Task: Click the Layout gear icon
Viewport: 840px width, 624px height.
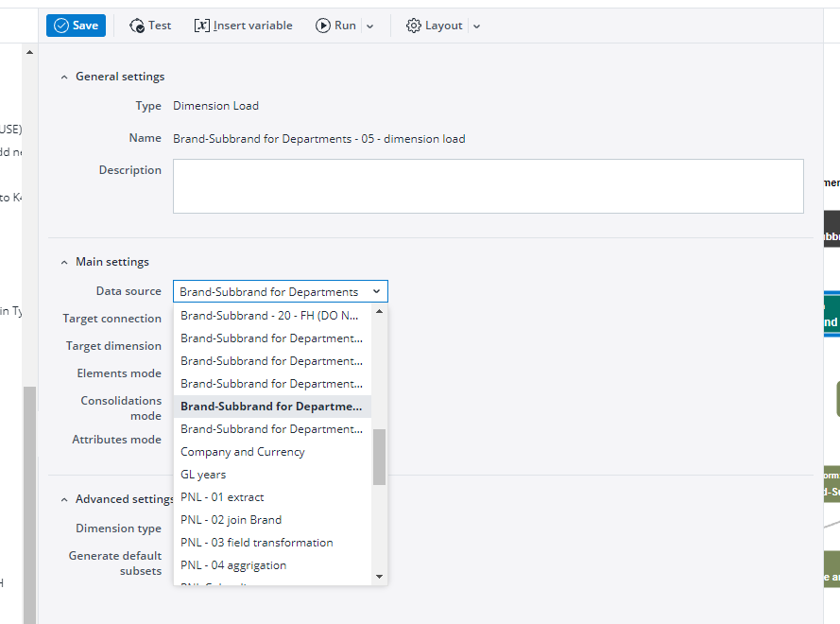Action: (414, 26)
